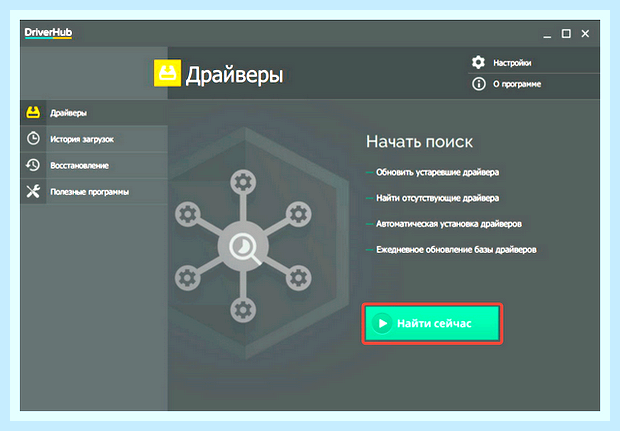Viewport: 620px width, 431px height.
Task: Switch to Восстановление section
Action: tap(94, 165)
